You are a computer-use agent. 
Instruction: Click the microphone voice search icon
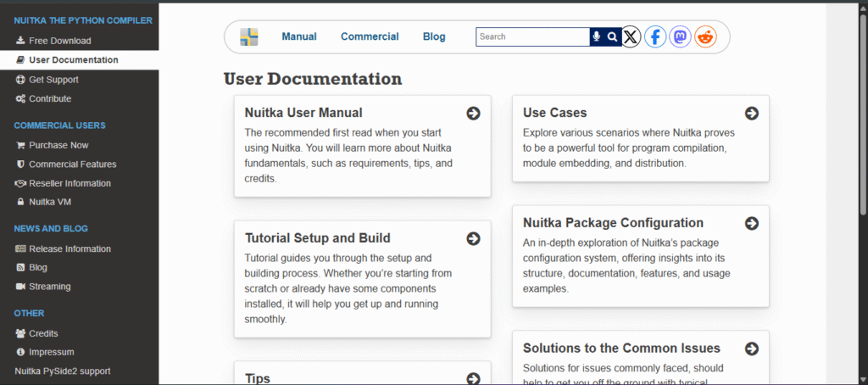[596, 36]
